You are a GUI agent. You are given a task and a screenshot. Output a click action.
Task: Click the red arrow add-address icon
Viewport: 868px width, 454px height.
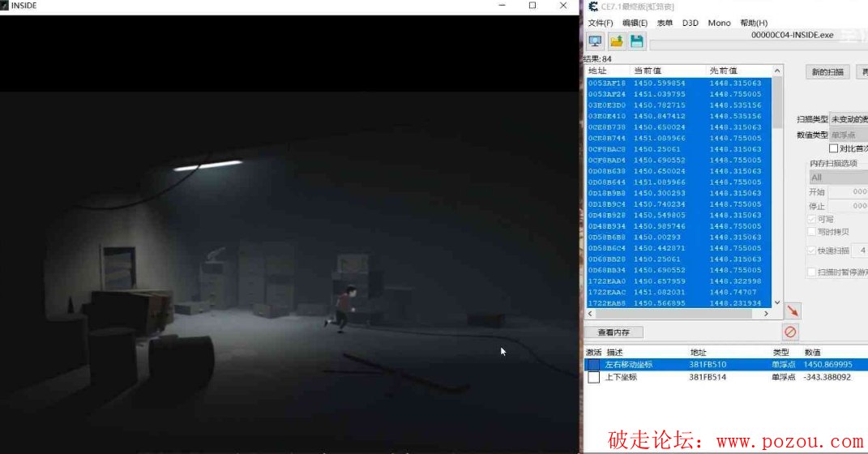793,311
